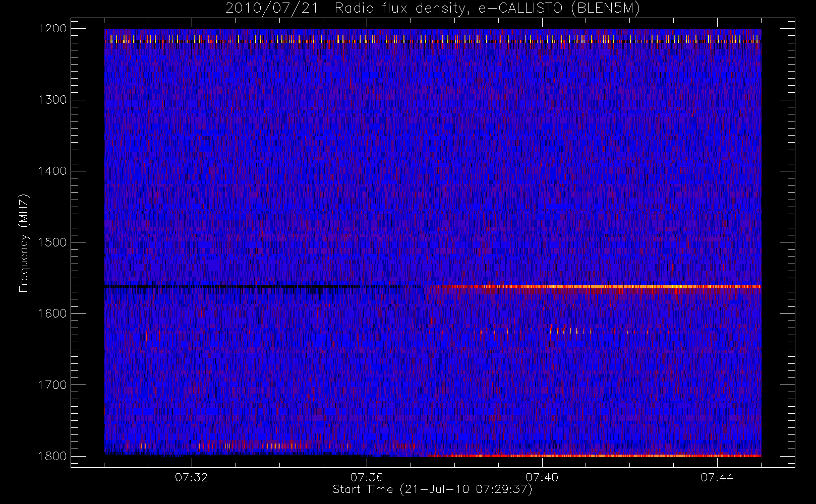Image resolution: width=816 pixels, height=504 pixels.
Task: Click the 1200 frequency tick label
Action: [52, 29]
